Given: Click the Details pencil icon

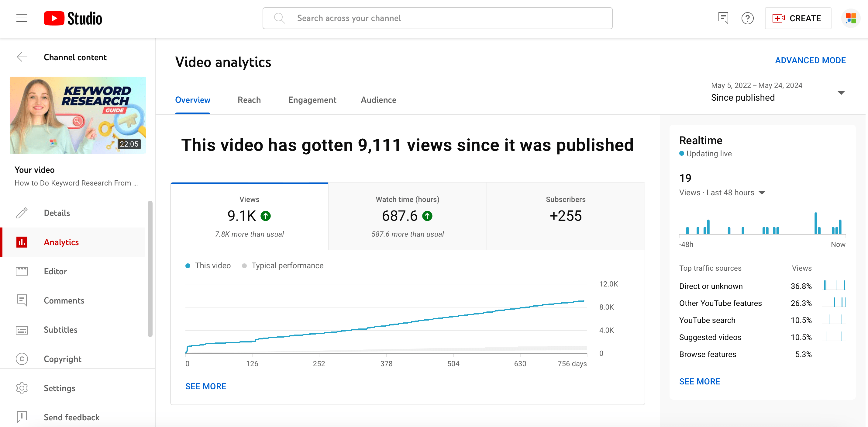Looking at the screenshot, I should [22, 213].
